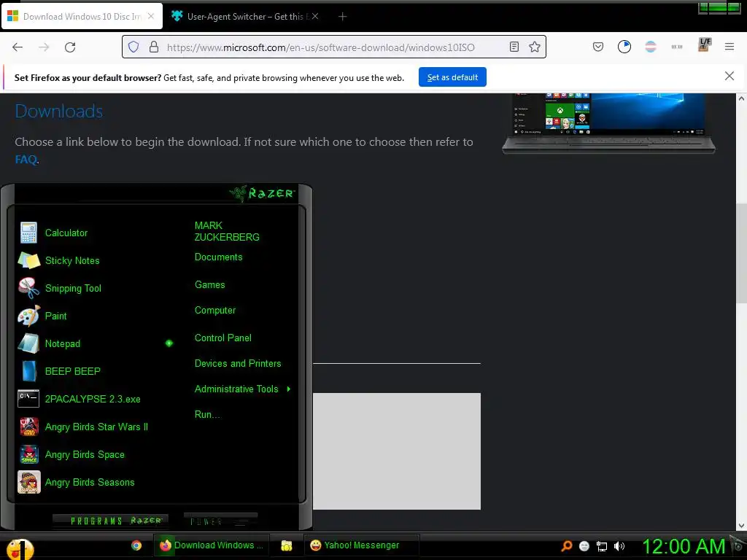Click the Downloads heading text

click(59, 112)
